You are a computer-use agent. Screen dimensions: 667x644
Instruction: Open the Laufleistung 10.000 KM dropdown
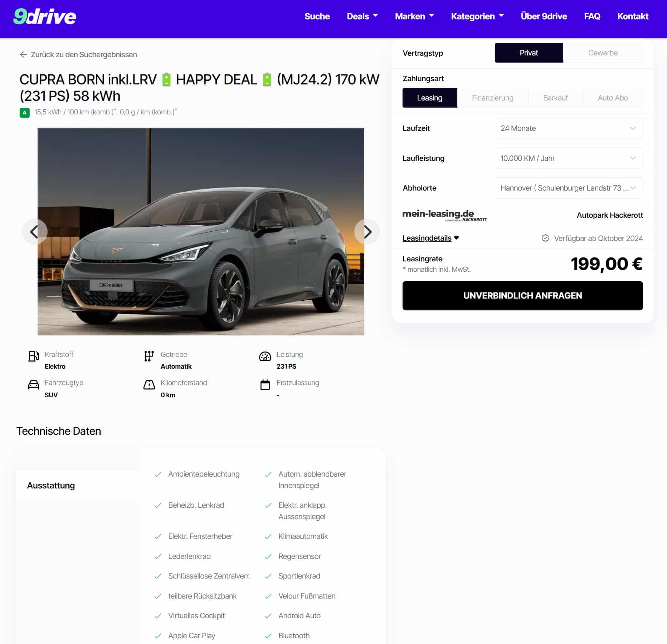[569, 158]
